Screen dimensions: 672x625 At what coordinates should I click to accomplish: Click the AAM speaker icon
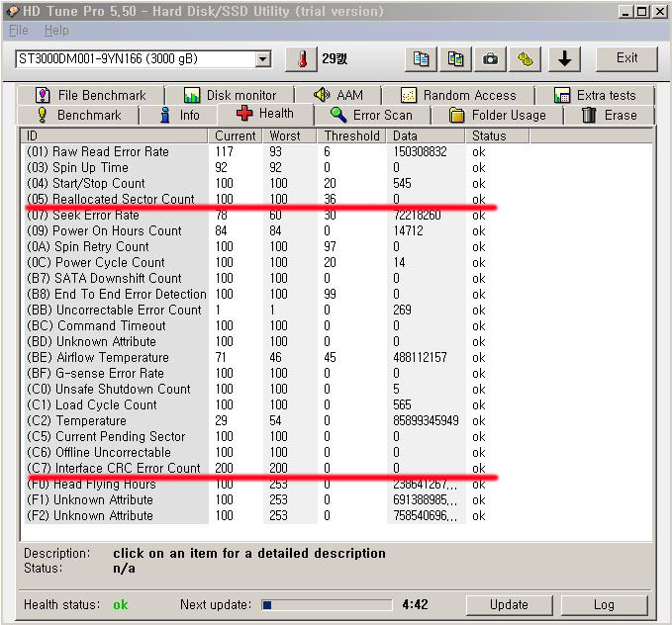322,95
